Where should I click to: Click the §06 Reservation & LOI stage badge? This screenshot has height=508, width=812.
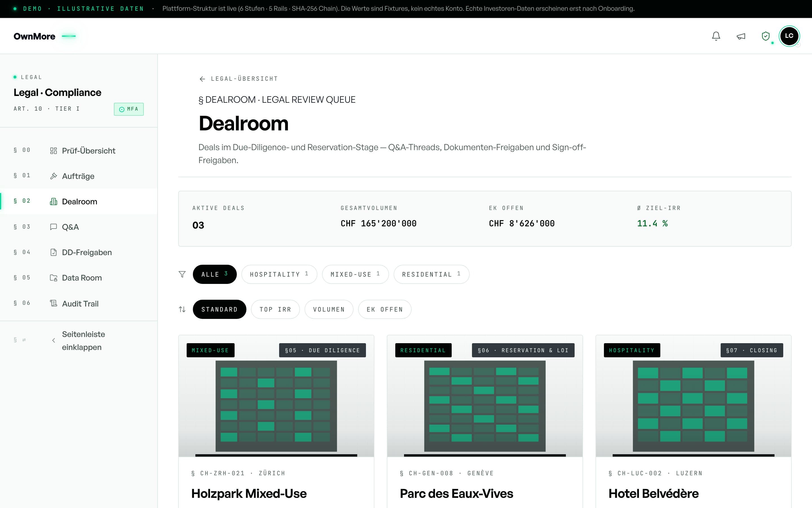(523, 350)
